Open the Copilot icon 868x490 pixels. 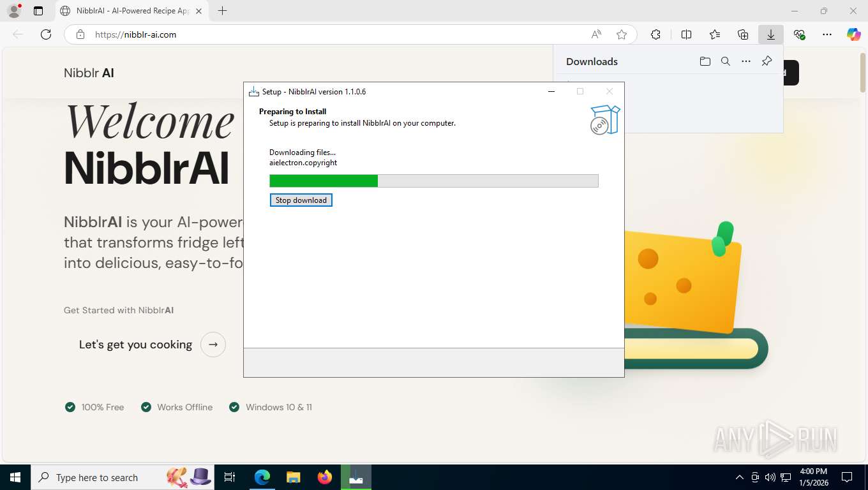(854, 34)
